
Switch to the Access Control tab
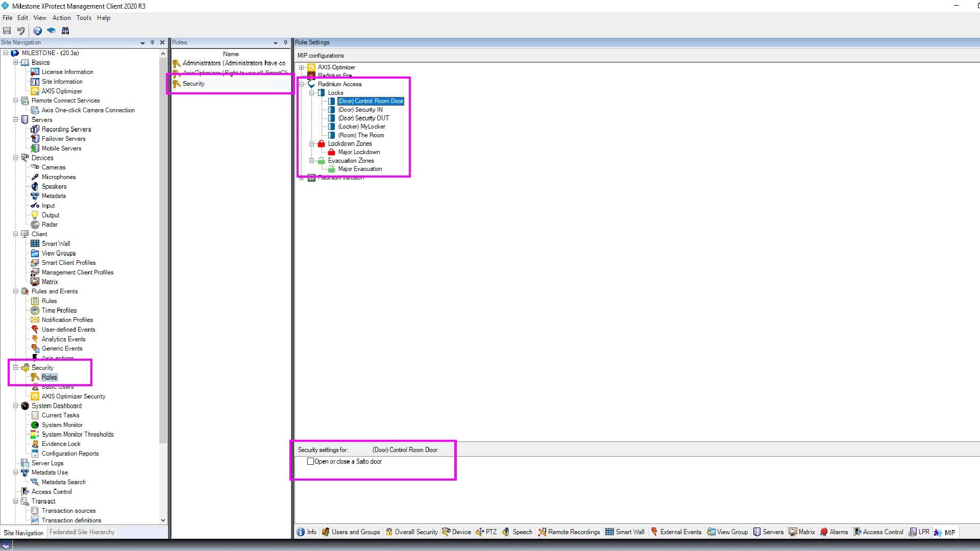coord(878,532)
